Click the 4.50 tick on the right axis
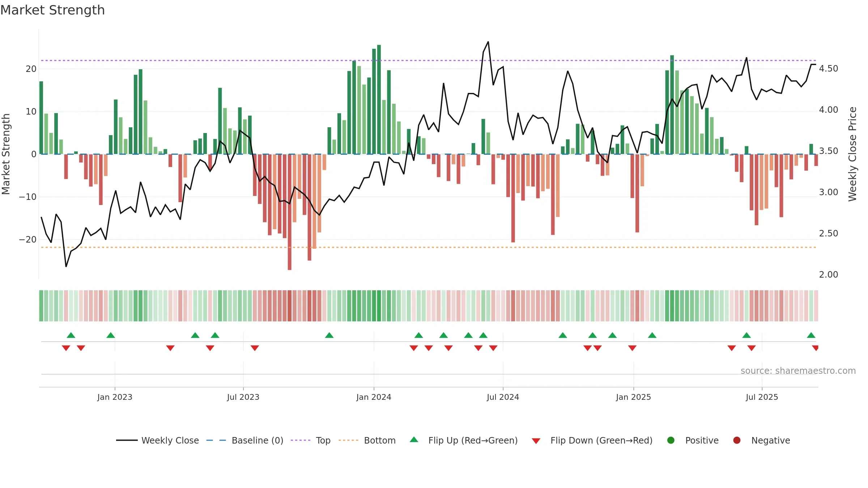Screen dimensions: 868x488 click(x=829, y=68)
